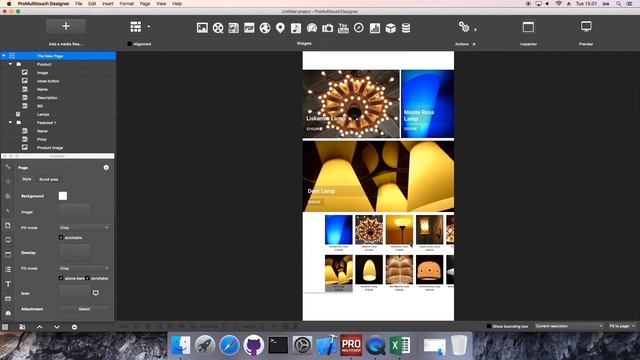The height and width of the screenshot is (360, 640).
Task: Switch to the Scroll area tab
Action: (49, 179)
